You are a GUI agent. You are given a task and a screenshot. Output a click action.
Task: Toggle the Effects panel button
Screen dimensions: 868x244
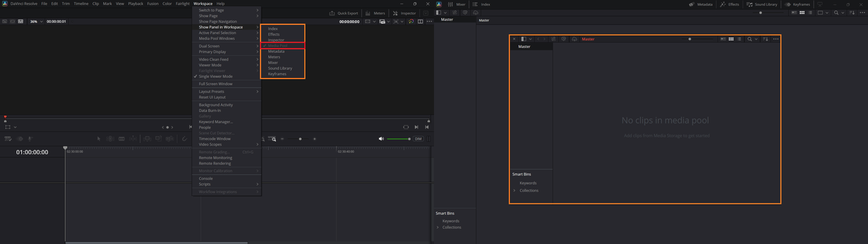(x=730, y=4)
